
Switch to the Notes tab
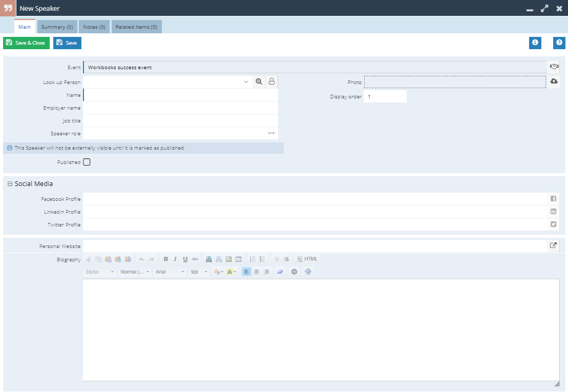[94, 27]
